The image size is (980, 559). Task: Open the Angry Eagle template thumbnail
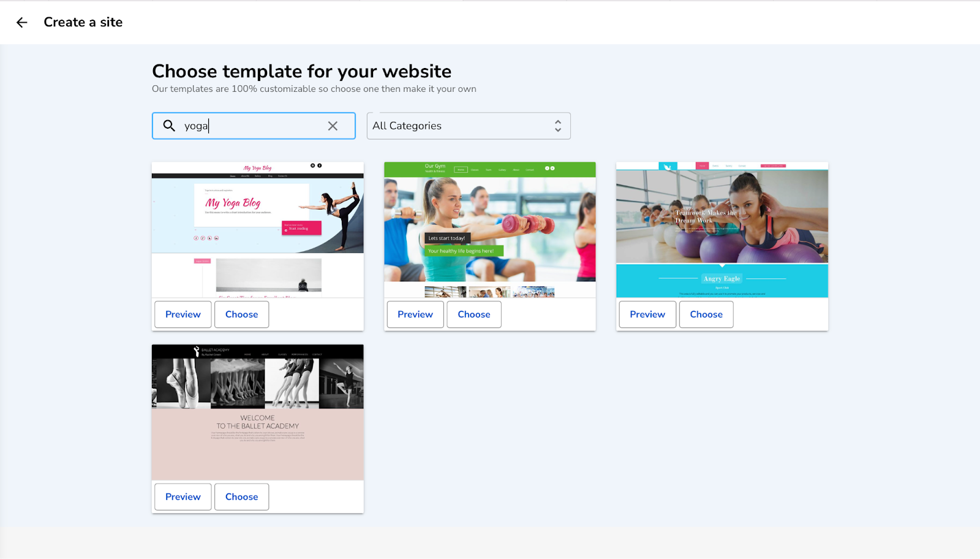click(722, 230)
